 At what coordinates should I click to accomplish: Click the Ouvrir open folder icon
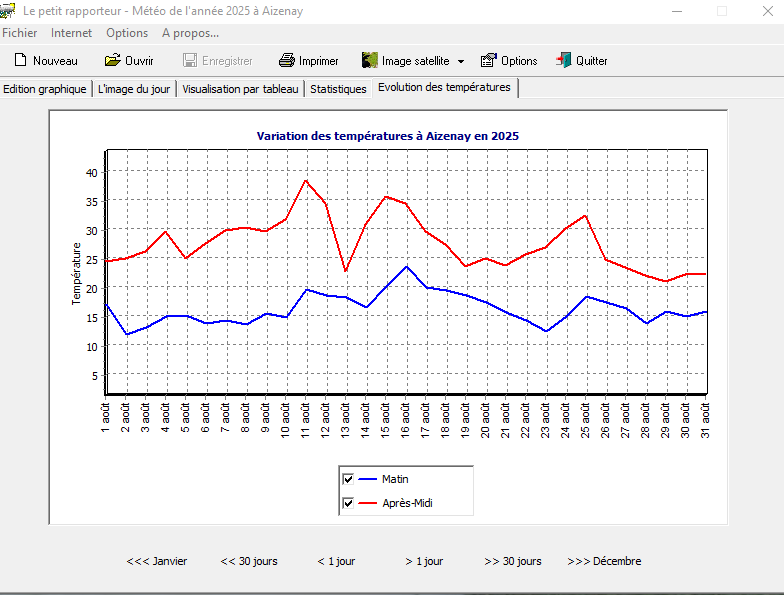(112, 61)
